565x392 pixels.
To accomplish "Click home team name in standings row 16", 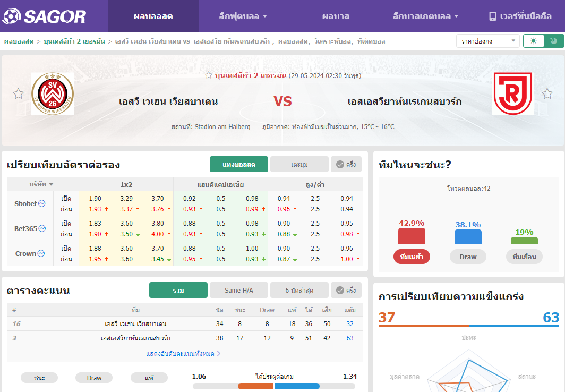I will 135,324.
